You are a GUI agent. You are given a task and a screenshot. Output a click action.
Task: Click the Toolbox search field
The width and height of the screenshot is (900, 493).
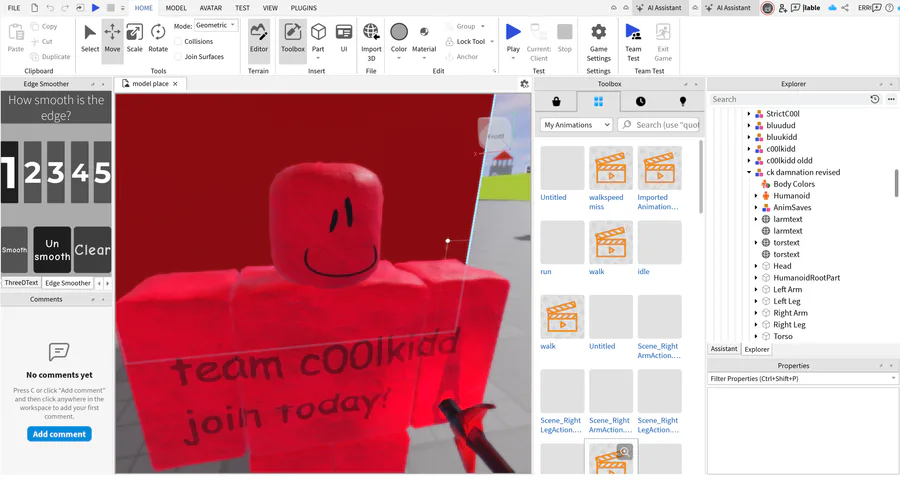659,125
